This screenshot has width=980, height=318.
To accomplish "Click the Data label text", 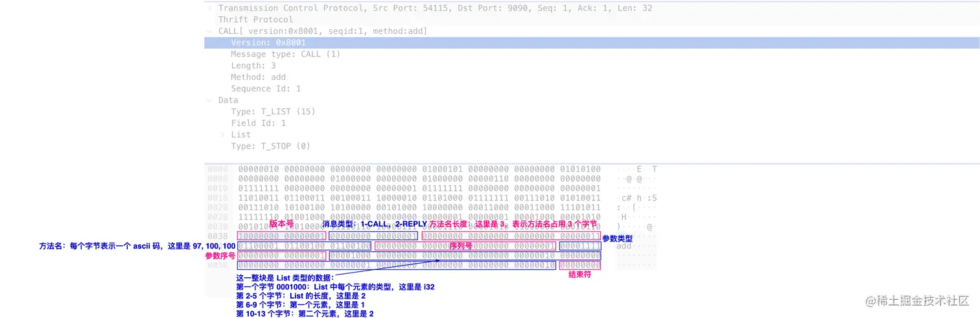I will pyautogui.click(x=228, y=101).
